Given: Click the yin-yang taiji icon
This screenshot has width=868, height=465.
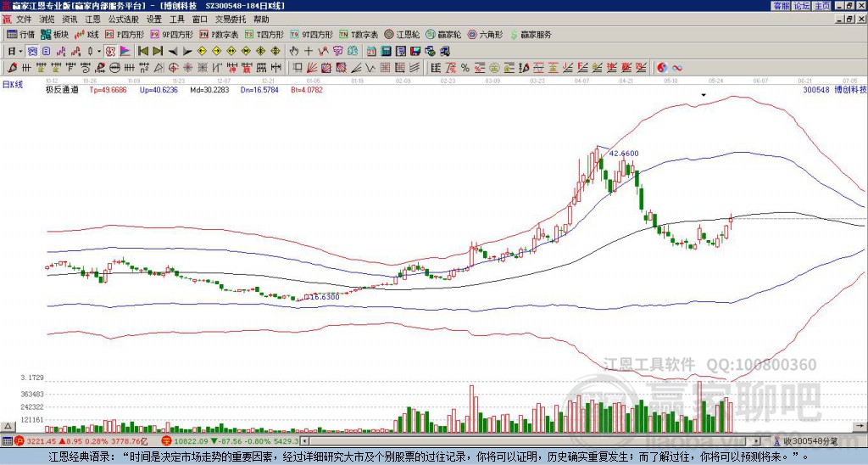Looking at the screenshot, I should (662, 68).
